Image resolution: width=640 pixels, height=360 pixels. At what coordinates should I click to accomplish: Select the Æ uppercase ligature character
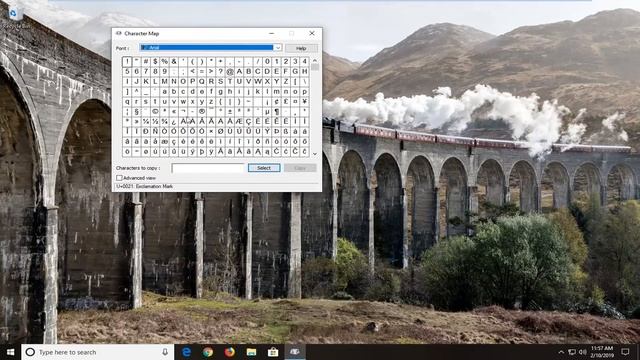pos(239,121)
